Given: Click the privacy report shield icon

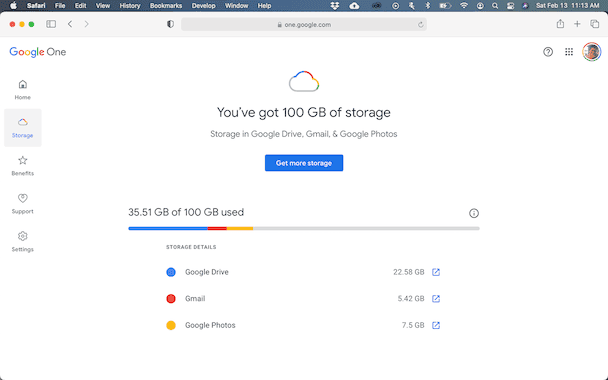Looking at the screenshot, I should pyautogui.click(x=170, y=24).
